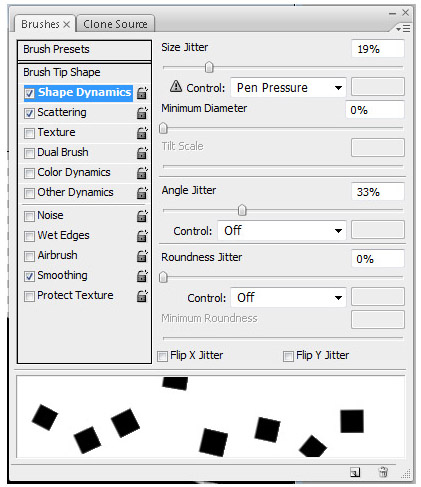Click the trash delete brush icon
421x487 pixels.
click(383, 472)
